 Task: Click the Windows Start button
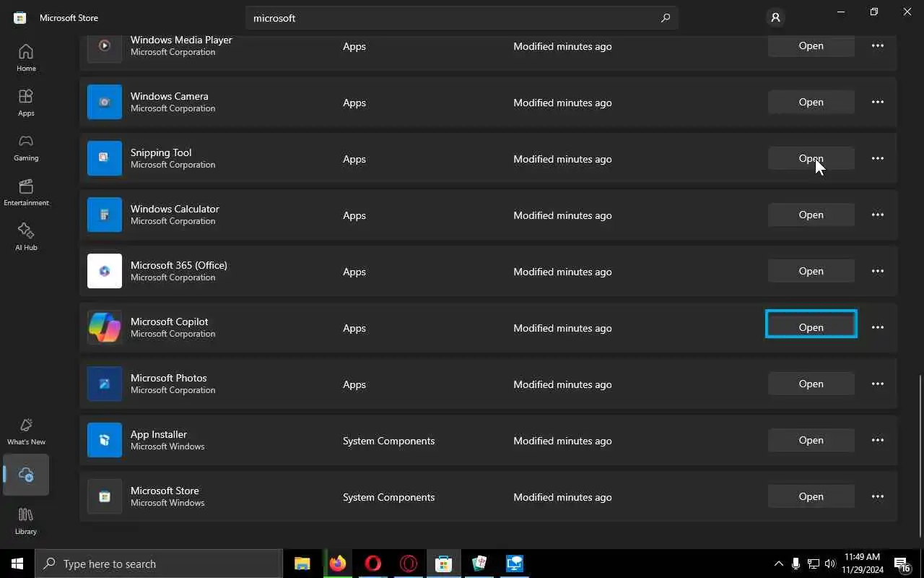click(x=17, y=564)
